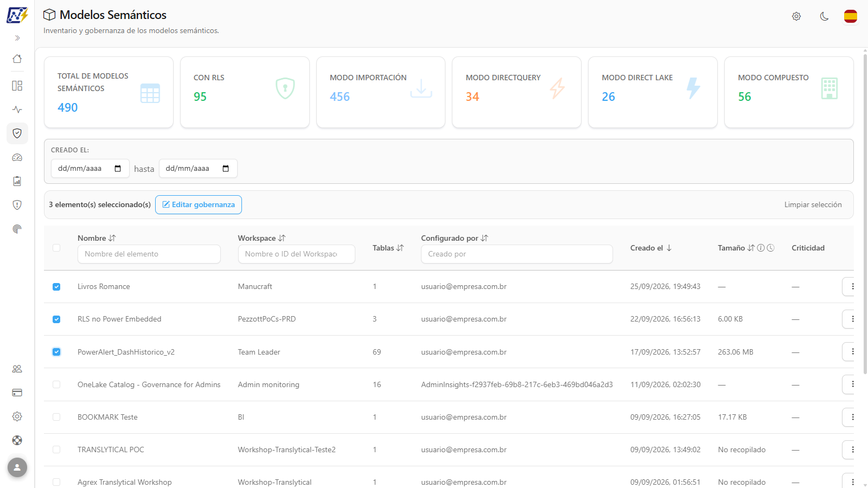Image resolution: width=868 pixels, height=488 pixels.
Task: Uncheck the RLS no Power Embedded checkbox
Action: pyautogui.click(x=56, y=319)
